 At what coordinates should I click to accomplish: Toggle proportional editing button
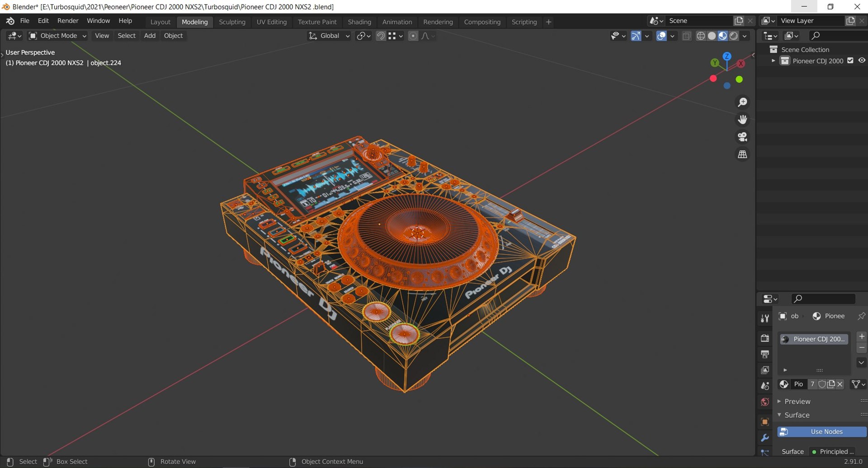[413, 36]
